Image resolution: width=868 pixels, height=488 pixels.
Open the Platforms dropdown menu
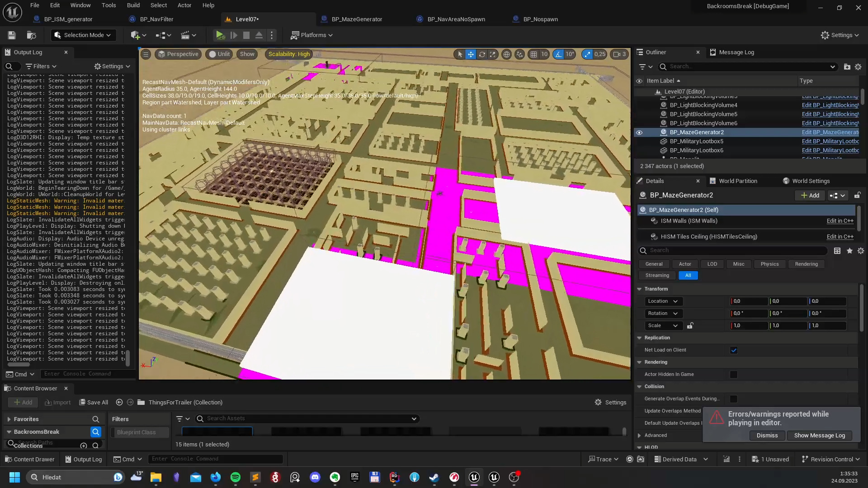pyautogui.click(x=312, y=35)
